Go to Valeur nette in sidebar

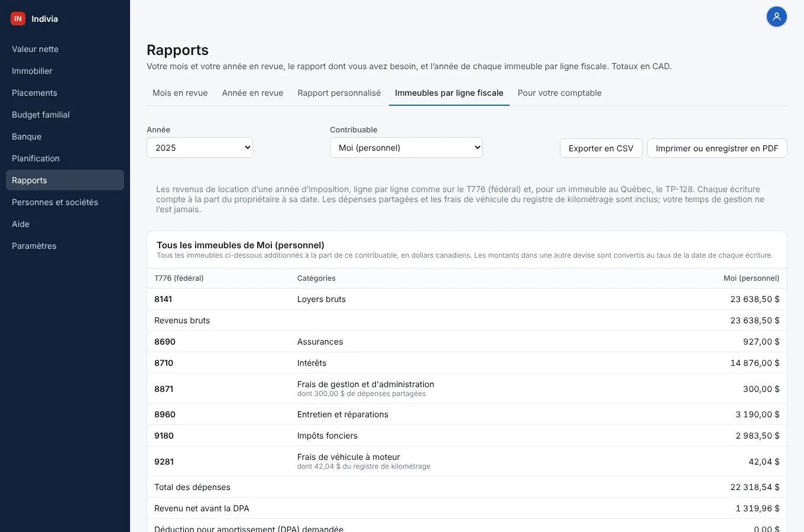65,49
